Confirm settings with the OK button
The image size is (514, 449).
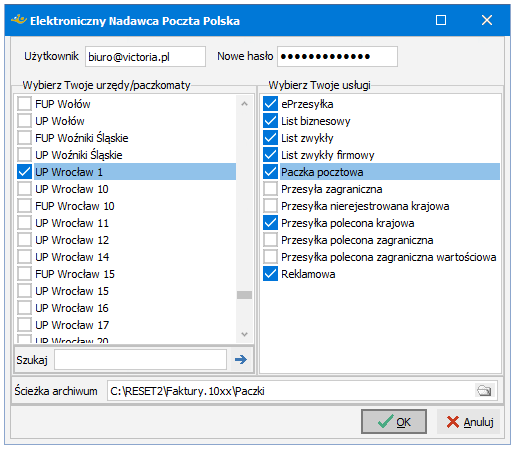point(394,422)
